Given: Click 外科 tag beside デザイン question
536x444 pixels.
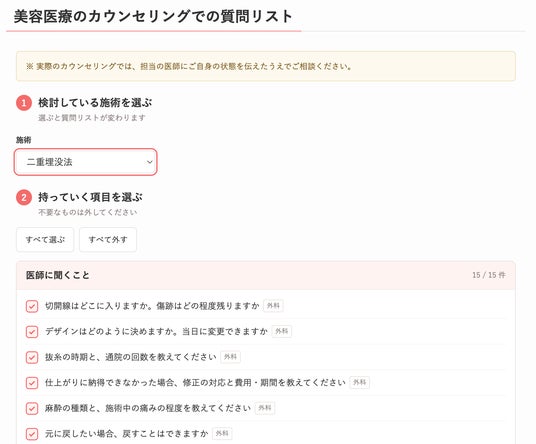Looking at the screenshot, I should [282, 331].
